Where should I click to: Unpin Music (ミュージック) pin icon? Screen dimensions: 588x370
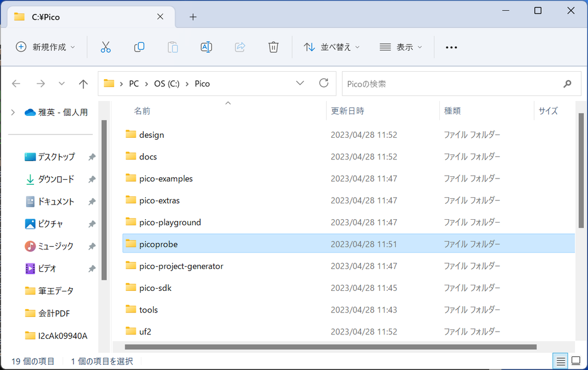click(x=92, y=246)
